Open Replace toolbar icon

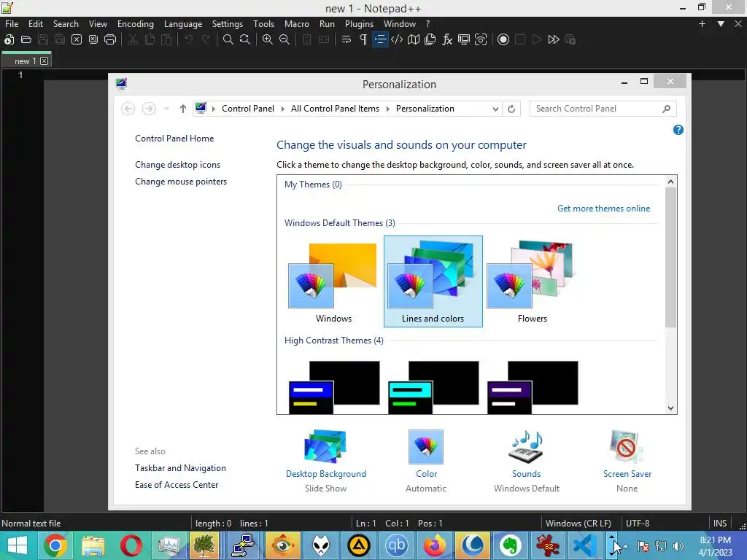click(245, 39)
